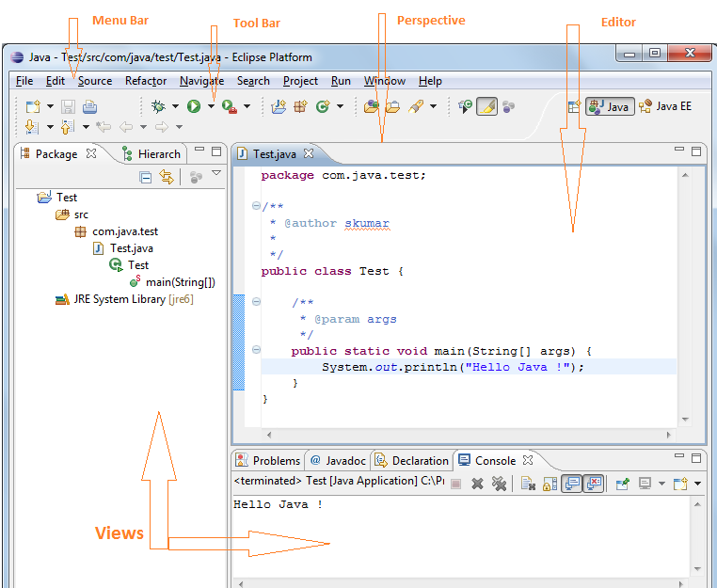Toggle Show Console on standard output
This screenshot has width=717, height=588.
[x=571, y=484]
